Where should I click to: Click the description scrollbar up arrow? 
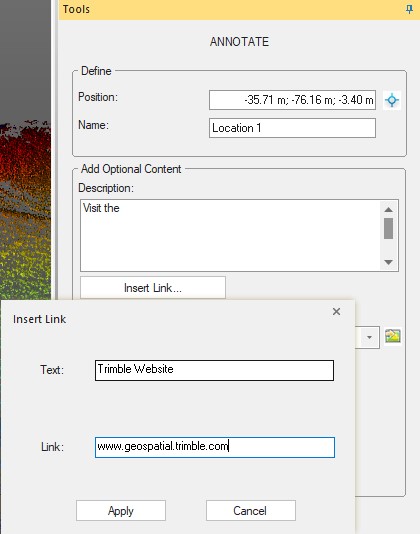pos(388,209)
